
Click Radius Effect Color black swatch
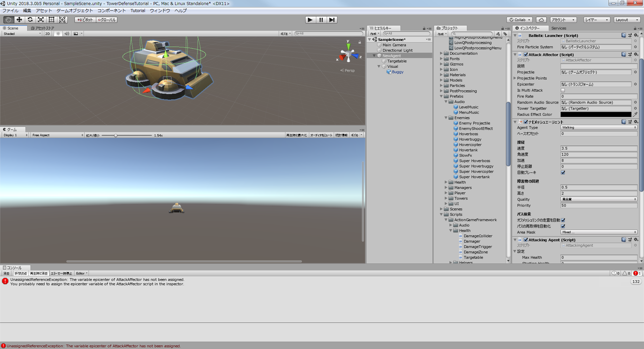tap(596, 114)
